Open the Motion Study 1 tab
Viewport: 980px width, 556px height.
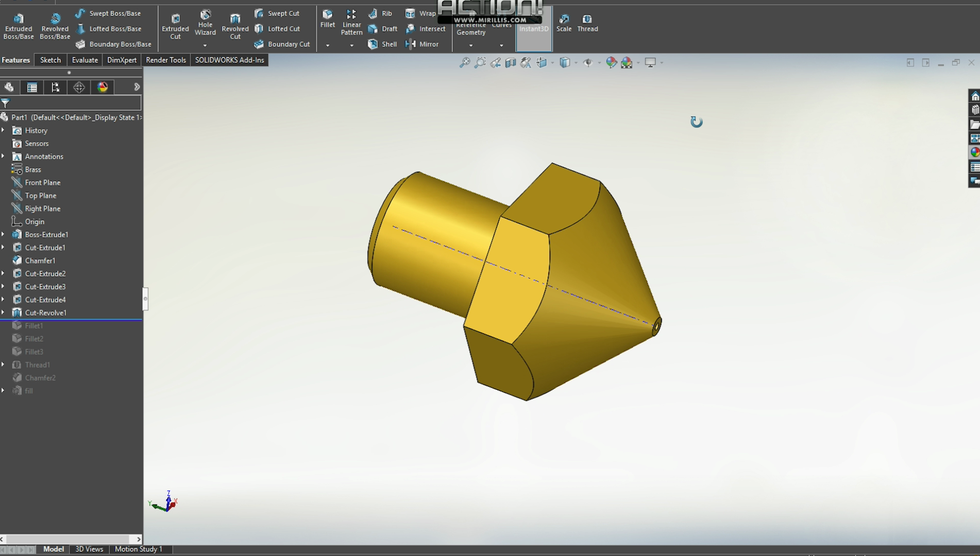tap(138, 549)
